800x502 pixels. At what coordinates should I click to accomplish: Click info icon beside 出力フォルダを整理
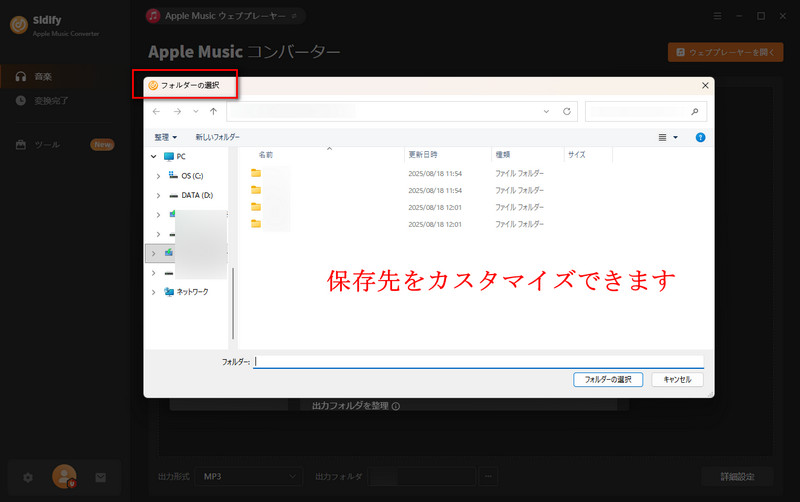click(x=396, y=406)
